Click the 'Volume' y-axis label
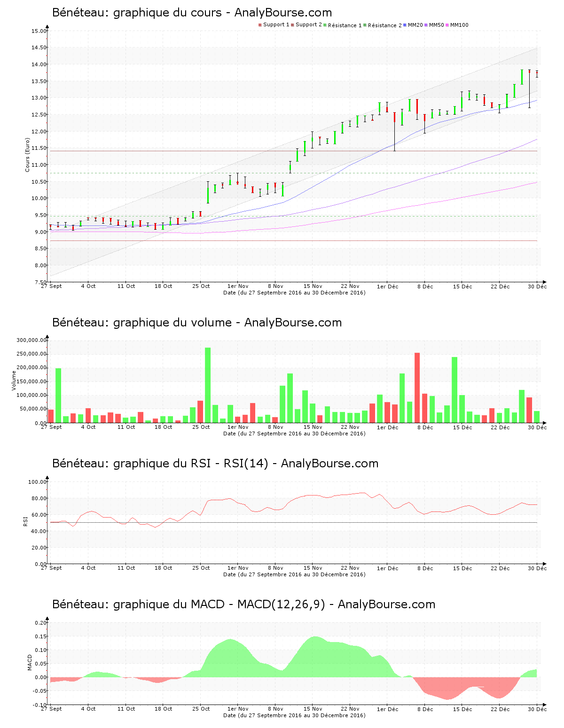This screenshot has width=564, height=728. click(x=14, y=380)
